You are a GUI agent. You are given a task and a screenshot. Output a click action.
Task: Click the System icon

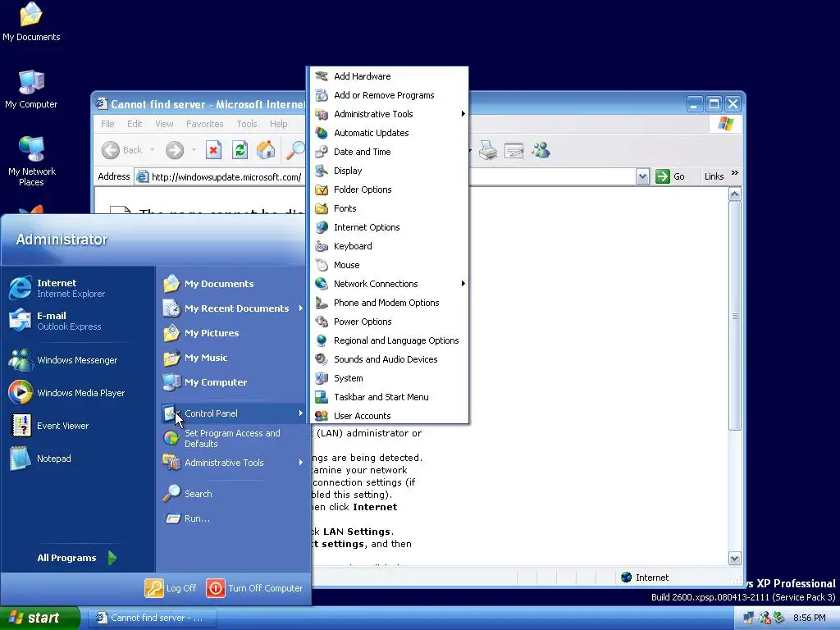click(x=322, y=377)
